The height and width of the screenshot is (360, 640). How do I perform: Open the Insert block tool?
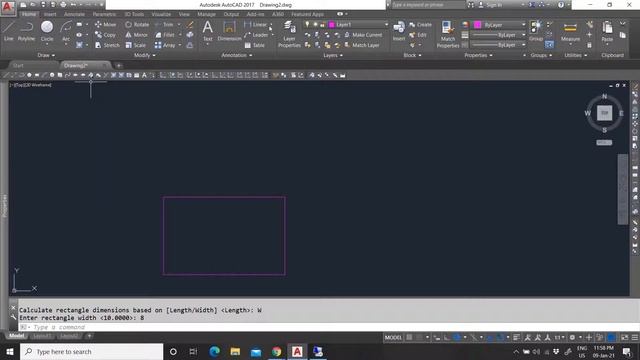(399, 31)
